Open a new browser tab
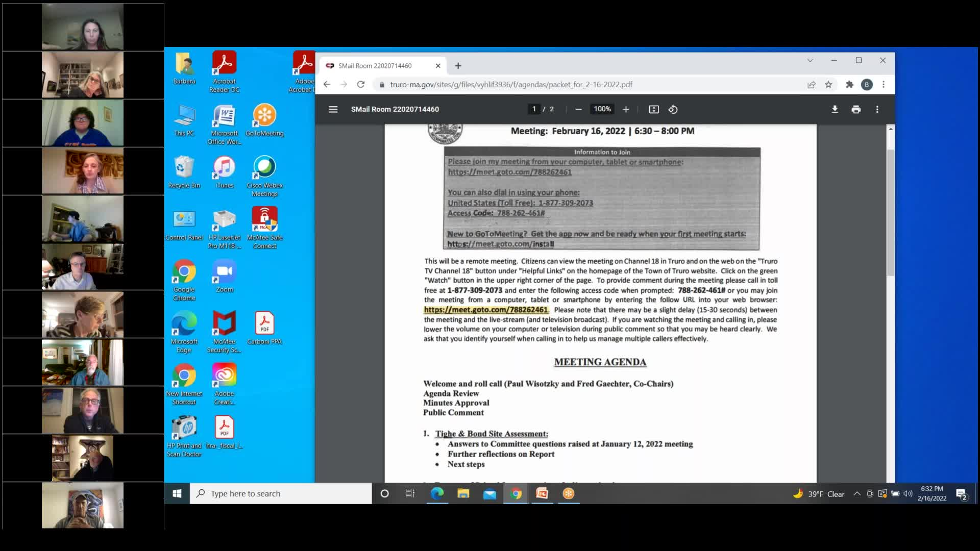The height and width of the screenshot is (551, 980). (458, 66)
